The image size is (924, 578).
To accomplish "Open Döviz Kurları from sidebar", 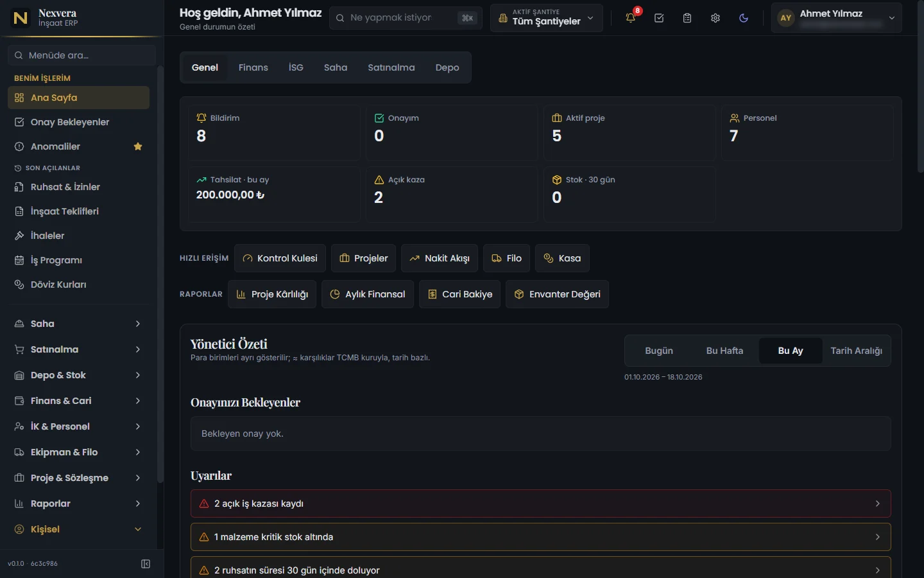I will 78,285.
